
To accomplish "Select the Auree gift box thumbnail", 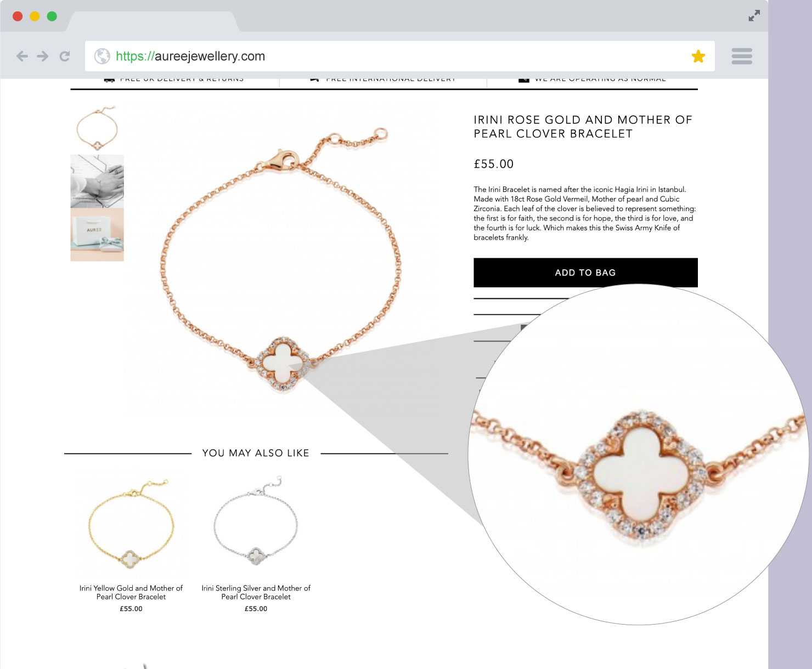I will coord(97,235).
